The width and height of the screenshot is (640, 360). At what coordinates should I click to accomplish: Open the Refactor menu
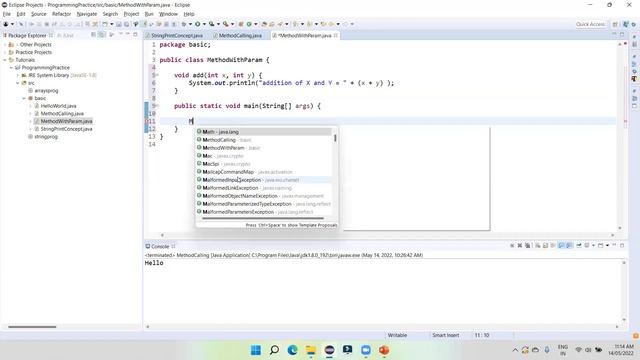61,14
